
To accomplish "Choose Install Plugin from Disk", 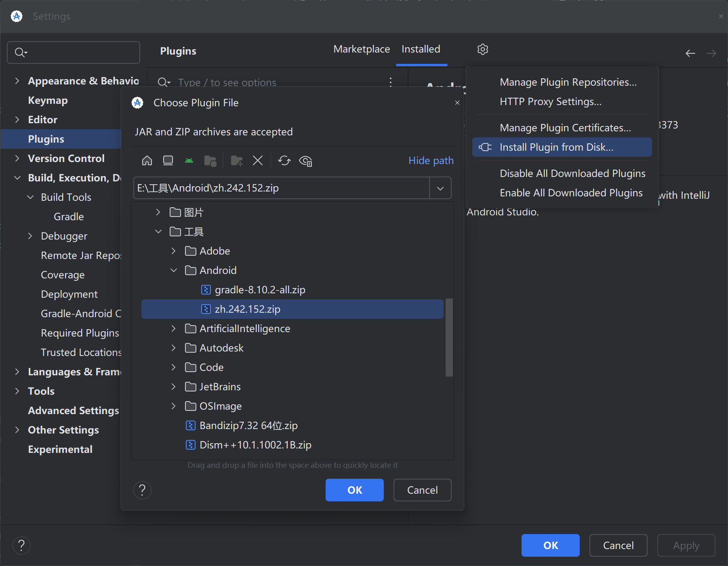I will coord(562,147).
